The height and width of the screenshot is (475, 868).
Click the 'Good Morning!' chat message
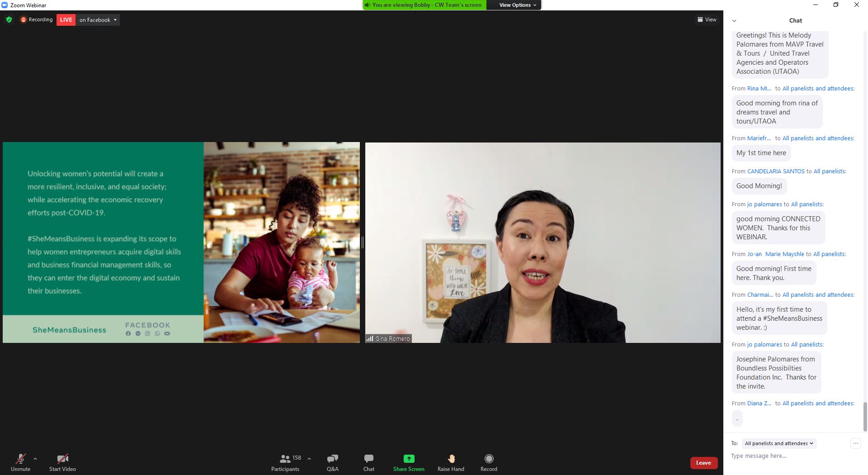(x=759, y=186)
